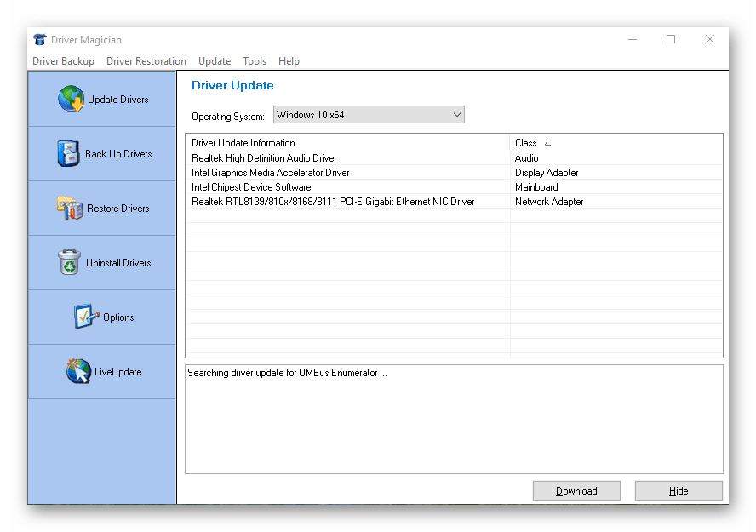Click the Hide button
This screenshot has width=756, height=532.
679,490
